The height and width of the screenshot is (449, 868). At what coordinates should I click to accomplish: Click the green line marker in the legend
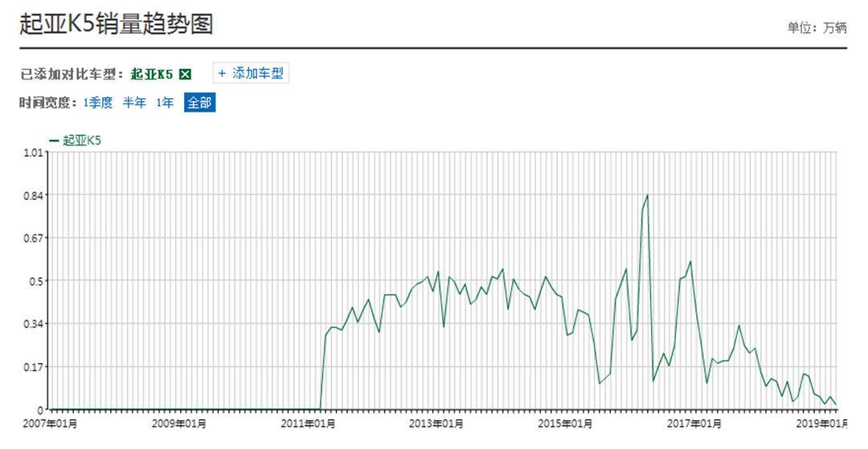(54, 140)
